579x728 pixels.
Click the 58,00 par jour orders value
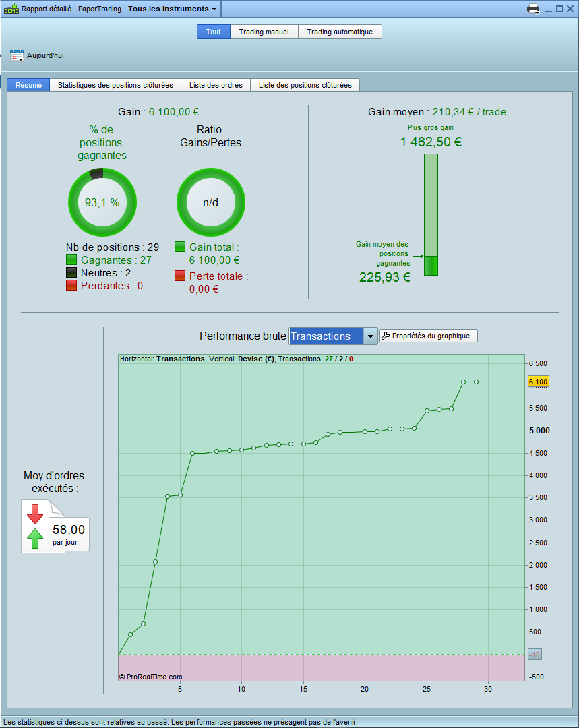tap(69, 534)
